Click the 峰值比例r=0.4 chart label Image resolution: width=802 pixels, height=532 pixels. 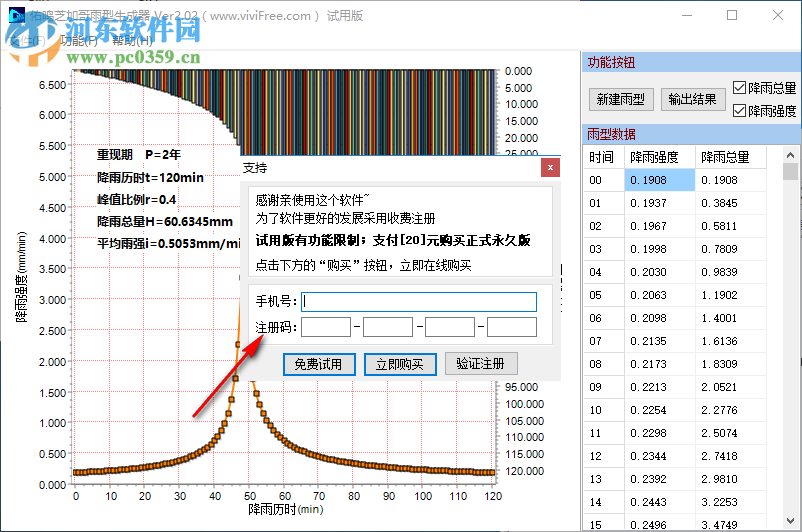137,200
